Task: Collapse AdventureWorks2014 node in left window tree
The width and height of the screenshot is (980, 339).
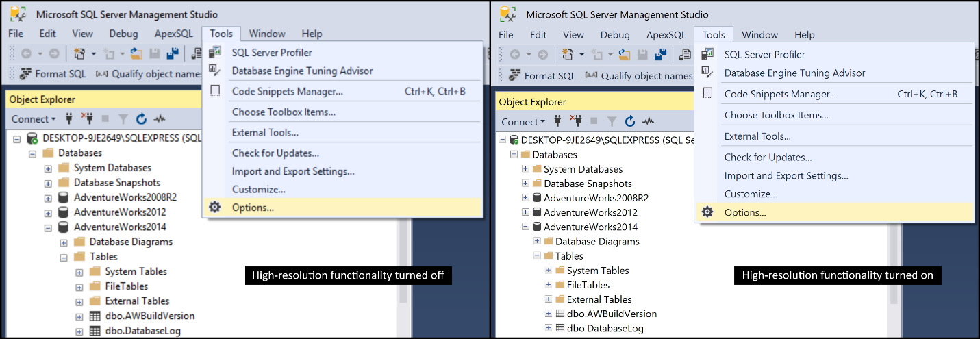Action: tap(48, 227)
